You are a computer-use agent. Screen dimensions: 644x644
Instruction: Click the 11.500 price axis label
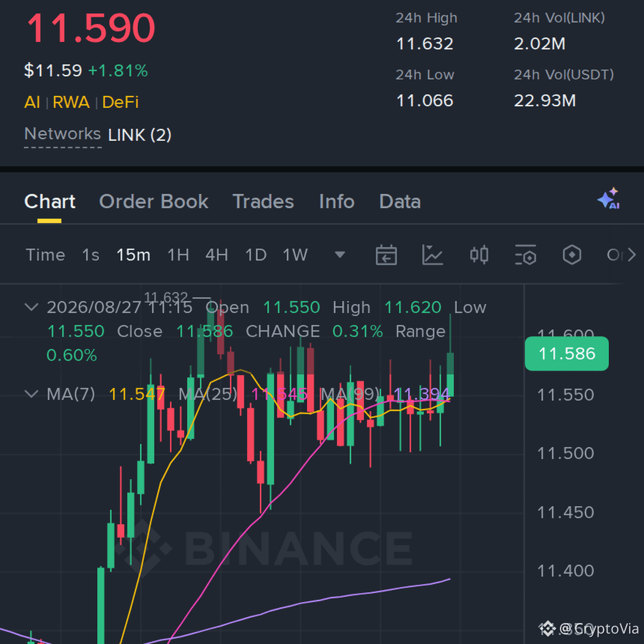pos(565,453)
